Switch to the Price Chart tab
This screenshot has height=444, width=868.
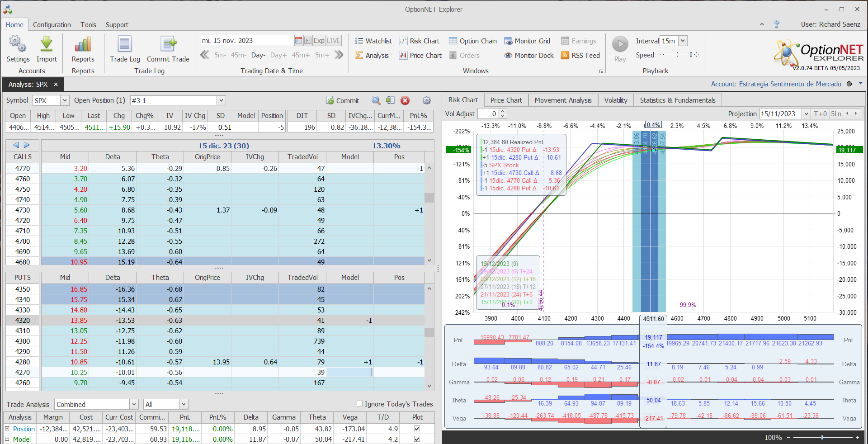pyautogui.click(x=506, y=100)
